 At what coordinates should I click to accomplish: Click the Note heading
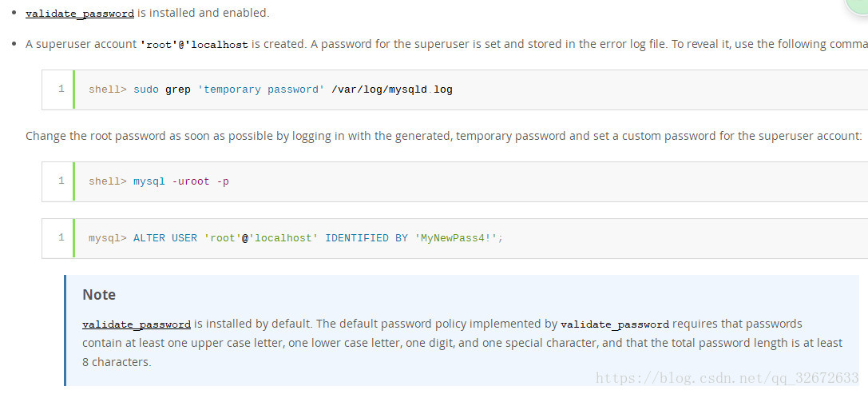coord(99,295)
